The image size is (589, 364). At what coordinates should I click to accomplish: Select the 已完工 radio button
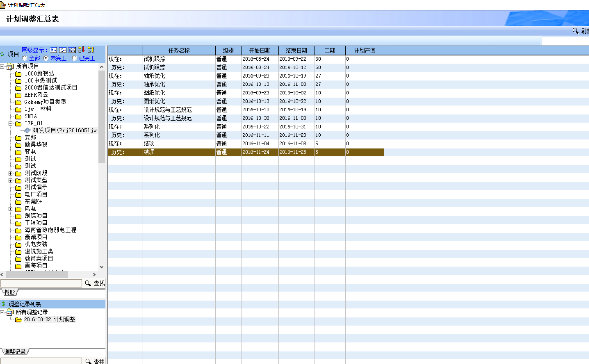coord(74,58)
